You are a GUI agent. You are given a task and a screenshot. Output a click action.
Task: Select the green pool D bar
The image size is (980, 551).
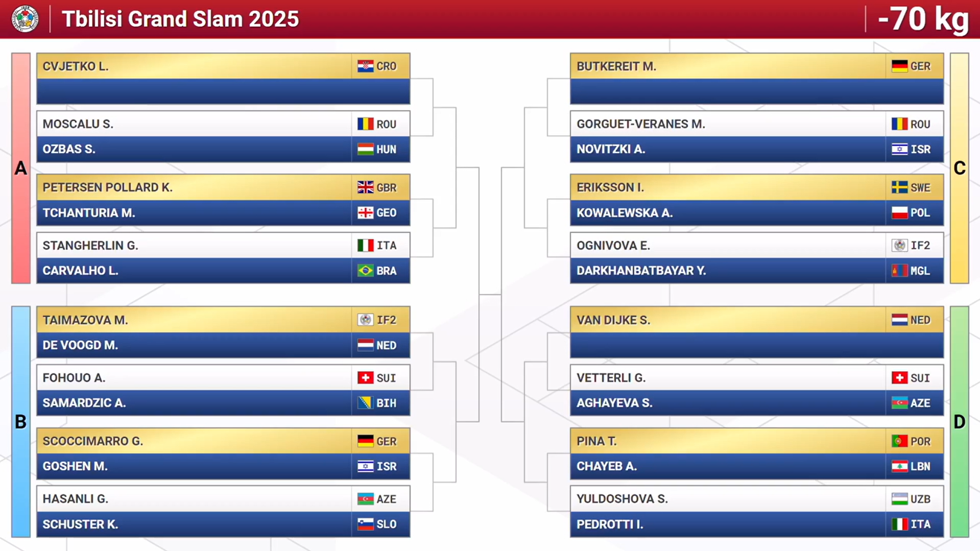[x=960, y=422]
